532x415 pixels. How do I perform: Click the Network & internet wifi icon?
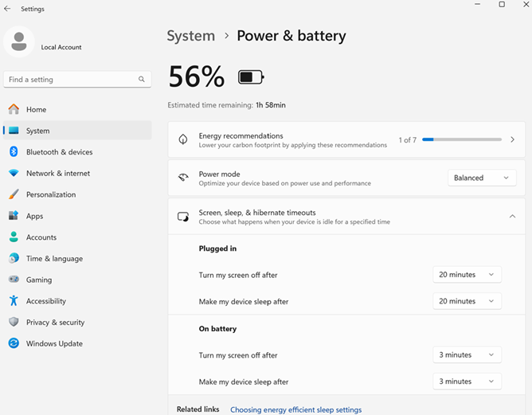coord(14,173)
